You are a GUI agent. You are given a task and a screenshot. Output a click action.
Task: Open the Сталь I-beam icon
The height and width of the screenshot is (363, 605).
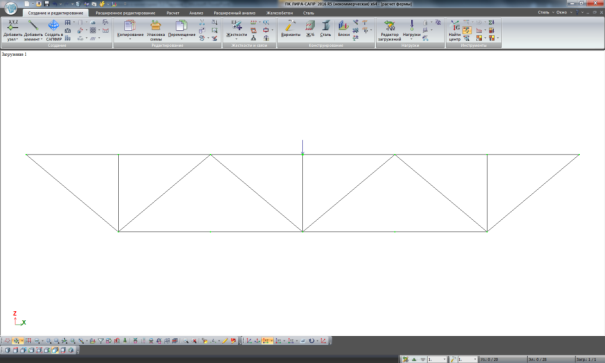click(326, 25)
